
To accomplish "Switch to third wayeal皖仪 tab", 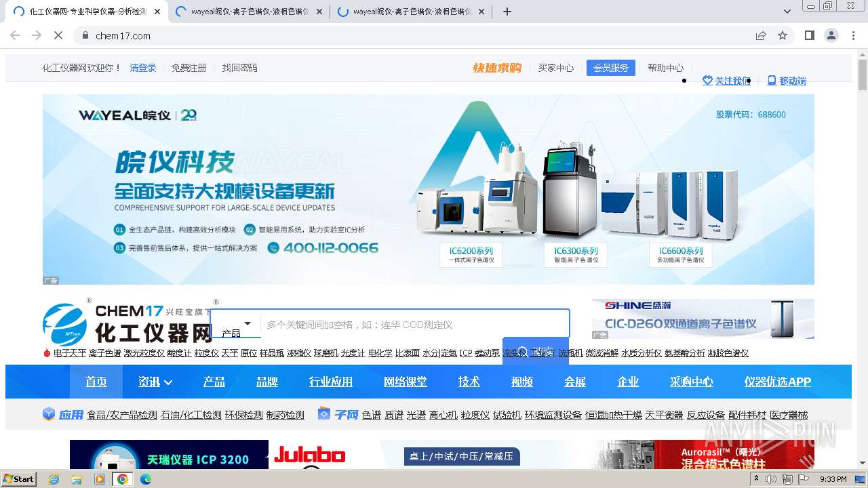I will [411, 12].
